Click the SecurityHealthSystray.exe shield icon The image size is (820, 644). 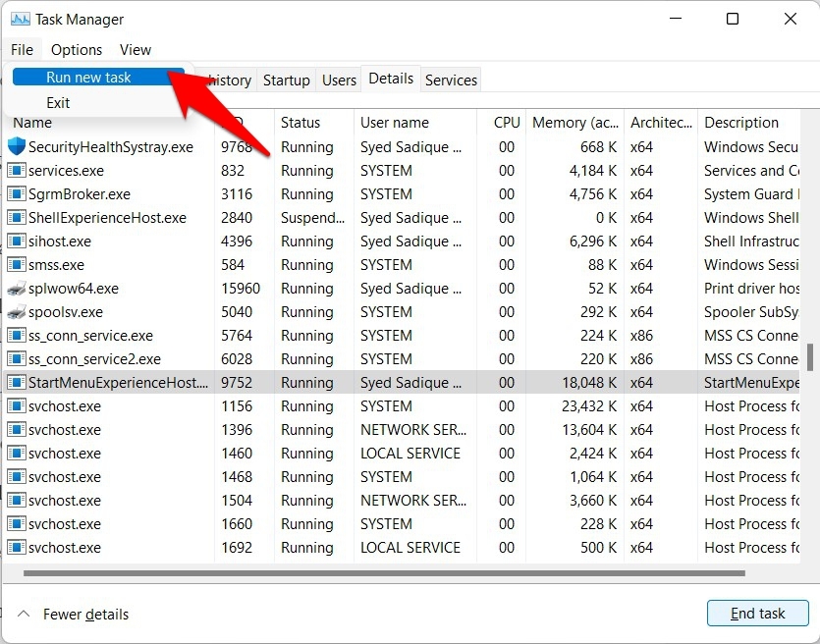point(17,147)
